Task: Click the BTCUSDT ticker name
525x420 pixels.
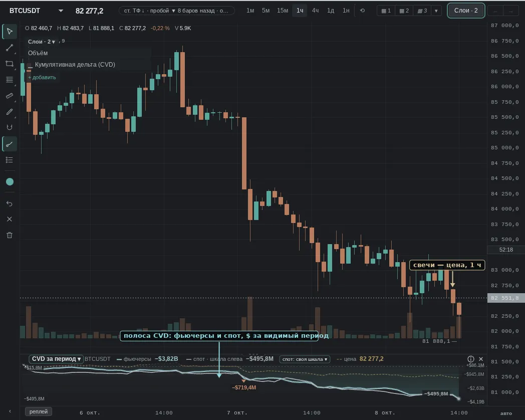Action: [x=25, y=11]
